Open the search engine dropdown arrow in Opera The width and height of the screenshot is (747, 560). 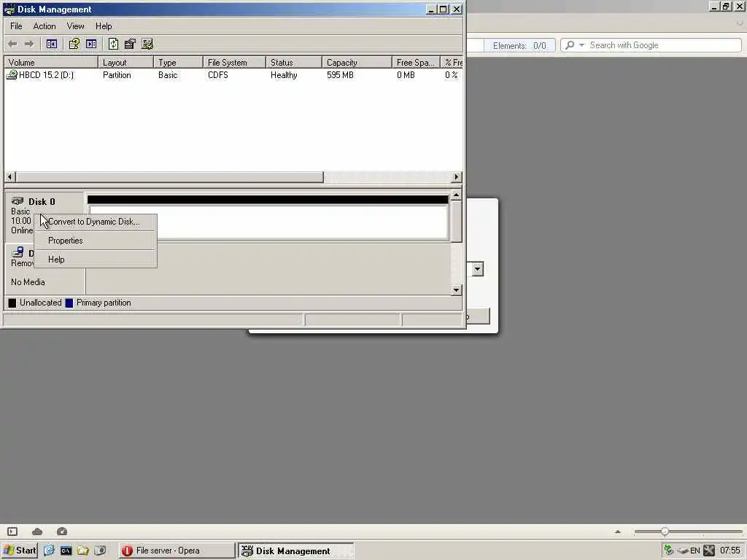581,45
